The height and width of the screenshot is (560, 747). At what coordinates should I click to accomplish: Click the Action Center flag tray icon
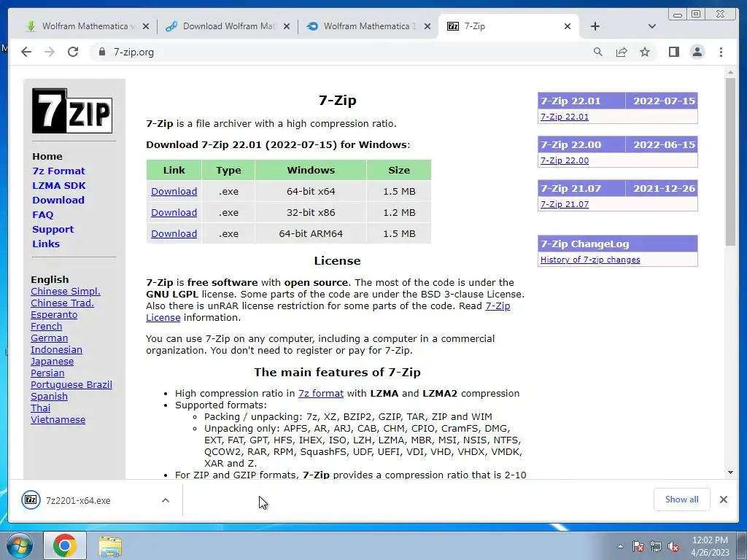(638, 547)
